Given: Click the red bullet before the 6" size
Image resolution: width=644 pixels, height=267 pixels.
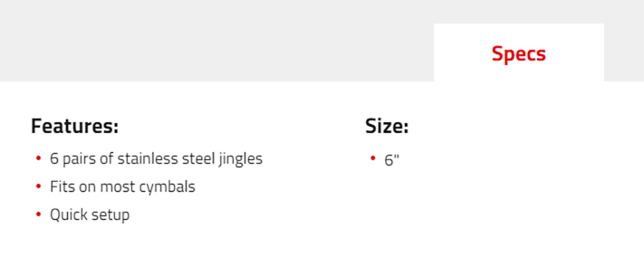Looking at the screenshot, I should coord(373,158).
